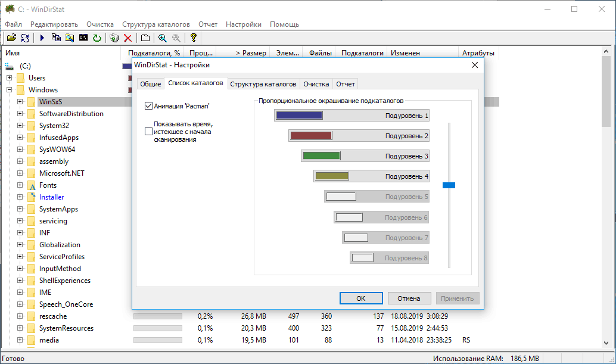Viewport: 616px width, 364px height.
Task: Click the Installer folder icon
Action: point(32,197)
